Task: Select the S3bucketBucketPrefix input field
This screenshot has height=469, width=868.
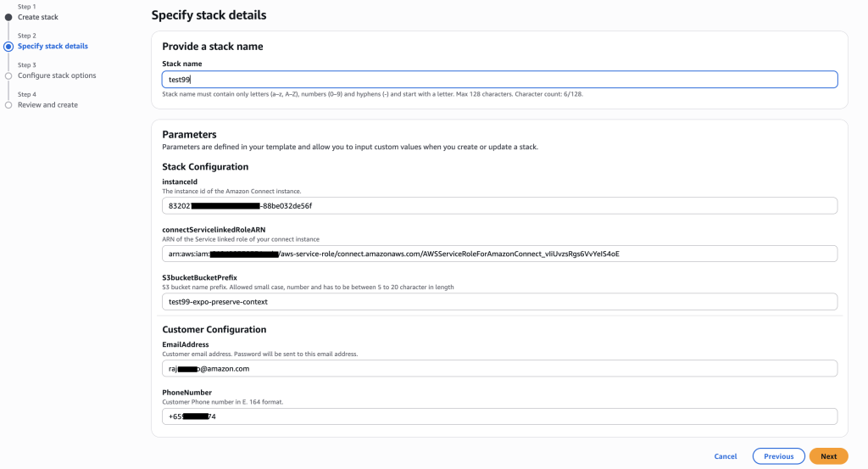Action: [499, 302]
